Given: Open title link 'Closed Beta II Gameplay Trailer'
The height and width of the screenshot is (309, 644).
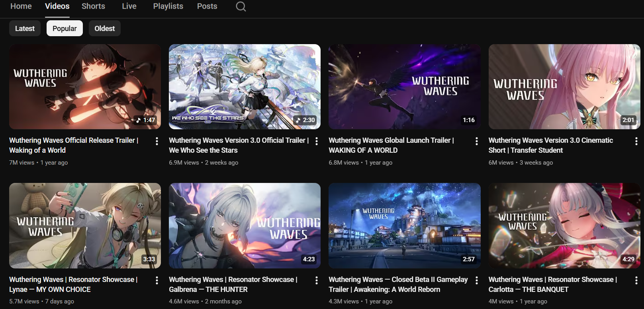Looking at the screenshot, I should tap(398, 284).
